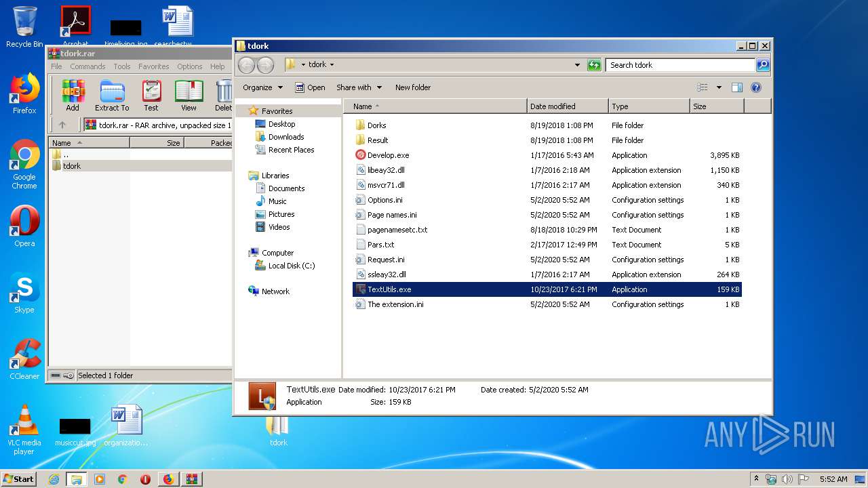Open Skype desktop shortcut
The height and width of the screenshot is (488, 868).
click(x=24, y=293)
